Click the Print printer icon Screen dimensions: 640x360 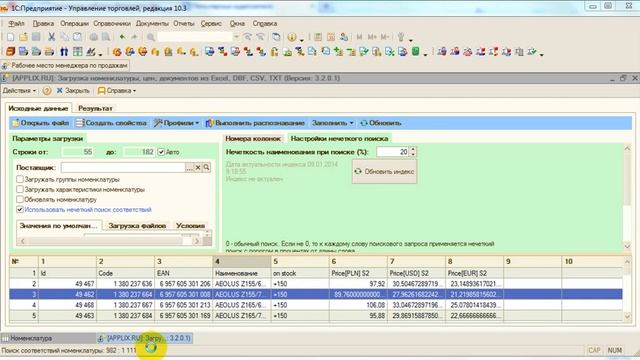(x=93, y=37)
